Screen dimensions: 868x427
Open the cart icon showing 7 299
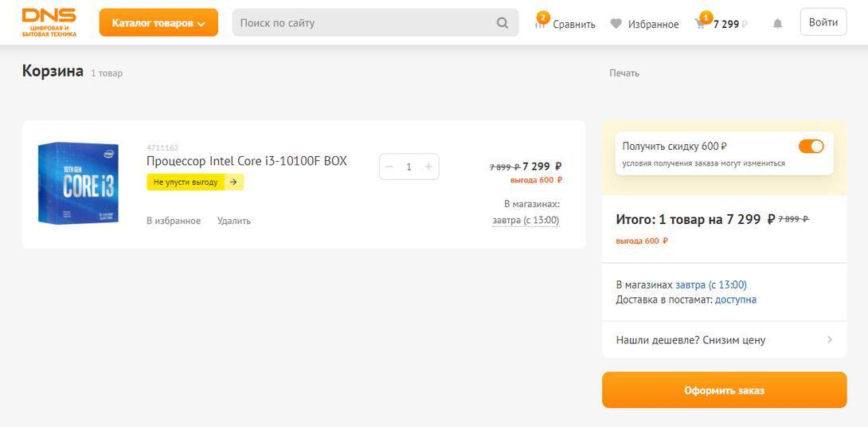click(x=701, y=24)
